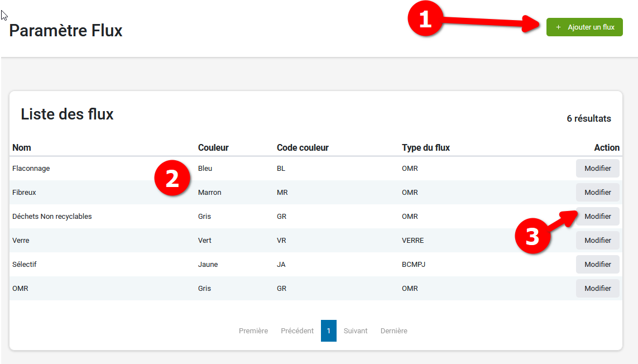Click the 6 résultats count label
The height and width of the screenshot is (364, 638).
pyautogui.click(x=588, y=118)
